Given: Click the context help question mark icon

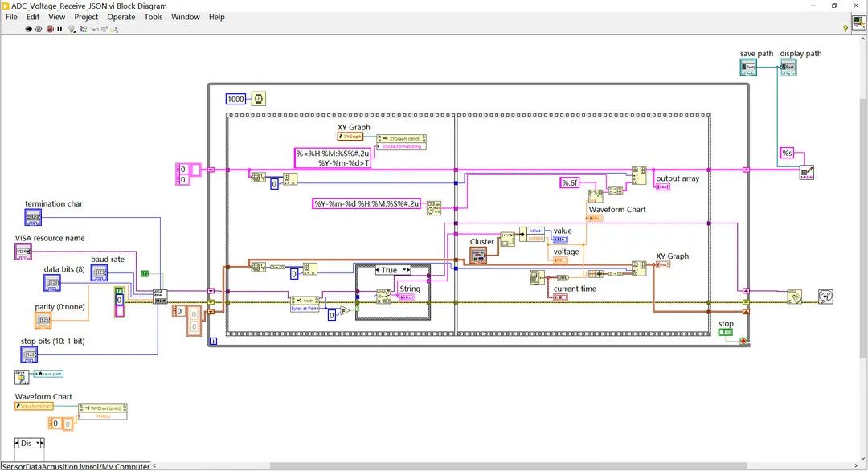Looking at the screenshot, I should tap(845, 29).
